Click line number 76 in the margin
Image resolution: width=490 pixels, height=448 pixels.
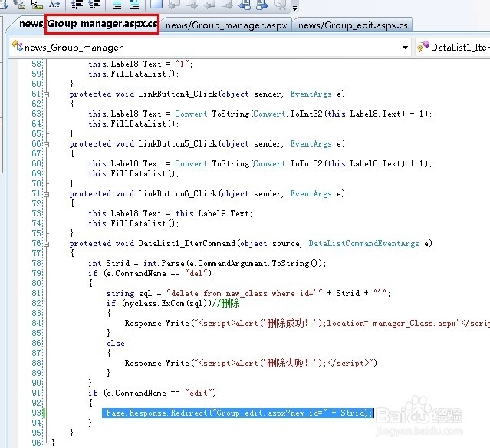36,243
